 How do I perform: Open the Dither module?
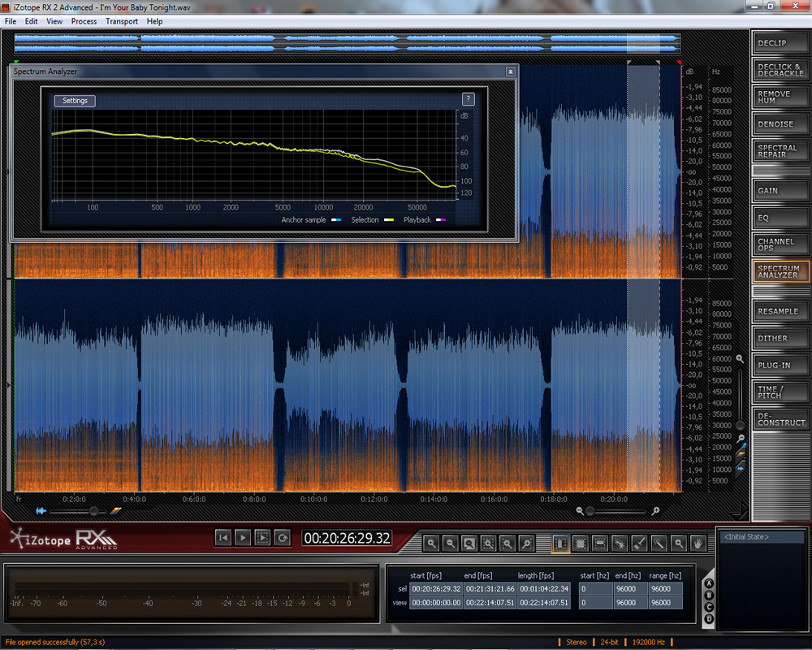coord(780,338)
